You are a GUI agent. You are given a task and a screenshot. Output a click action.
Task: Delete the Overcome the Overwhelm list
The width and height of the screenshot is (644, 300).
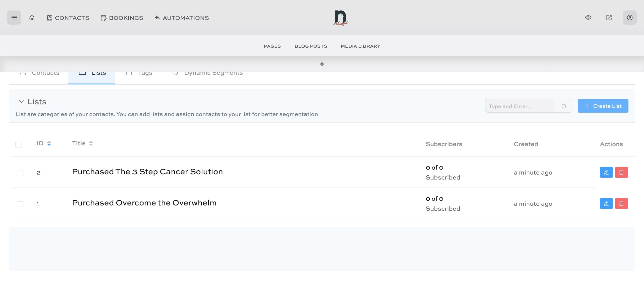click(621, 203)
